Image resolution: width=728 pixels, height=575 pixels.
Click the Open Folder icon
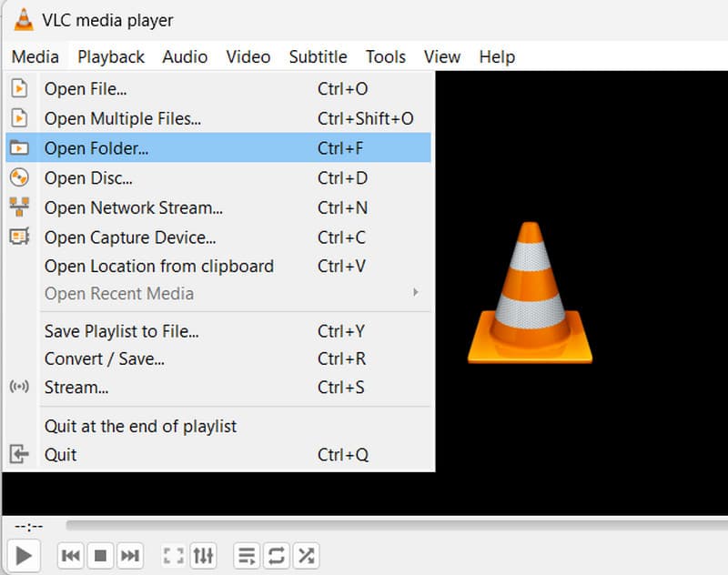click(19, 147)
